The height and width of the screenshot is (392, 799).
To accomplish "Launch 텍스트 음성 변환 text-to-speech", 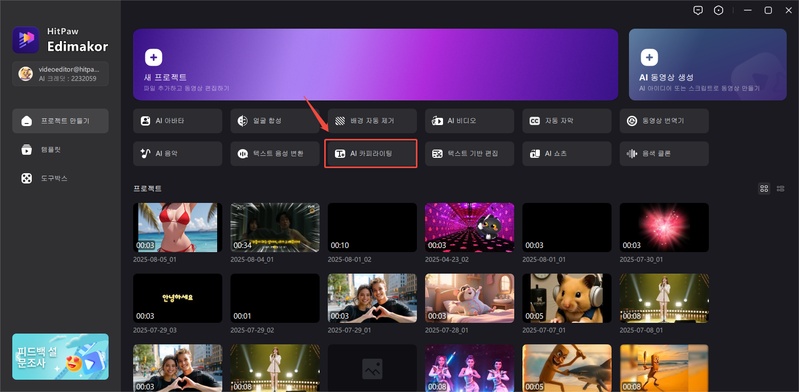I will (275, 153).
